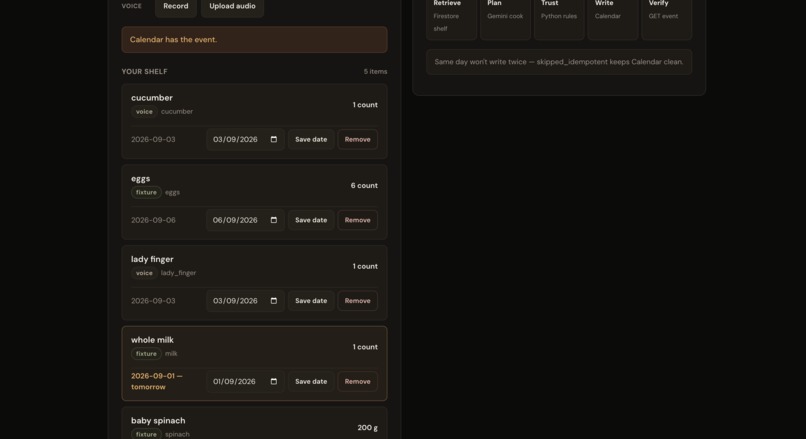
Task: Save date for whole milk
Action: (x=311, y=381)
